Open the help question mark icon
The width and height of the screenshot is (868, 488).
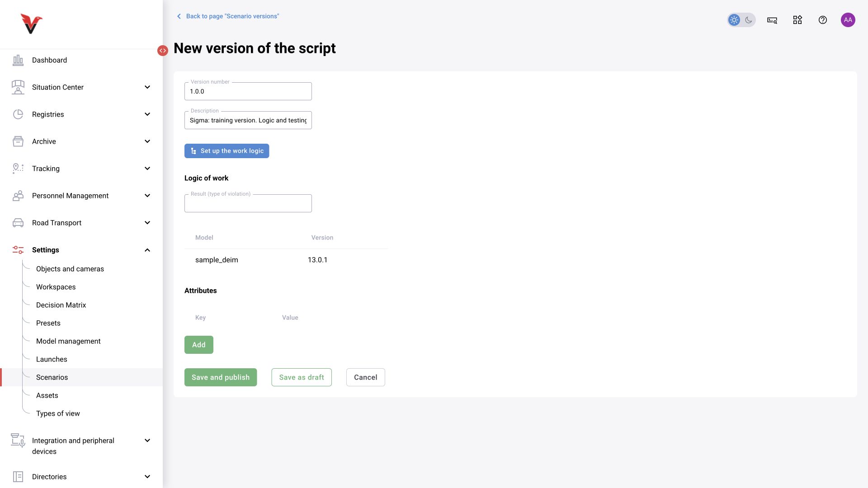click(x=823, y=20)
